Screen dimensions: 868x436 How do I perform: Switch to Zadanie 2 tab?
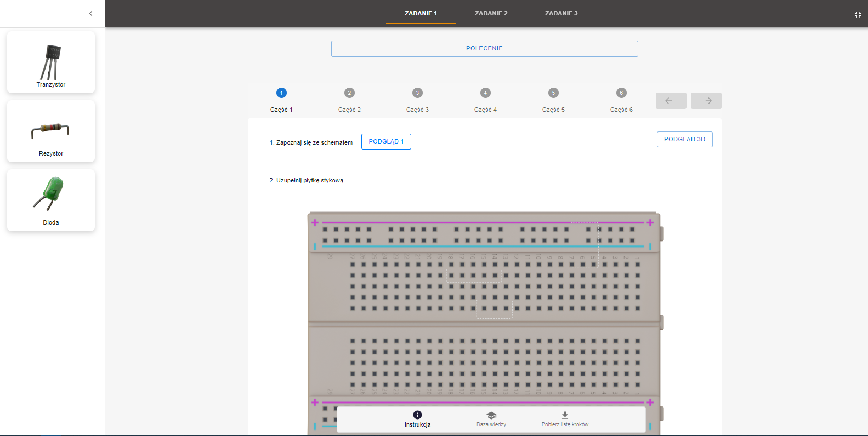point(491,13)
